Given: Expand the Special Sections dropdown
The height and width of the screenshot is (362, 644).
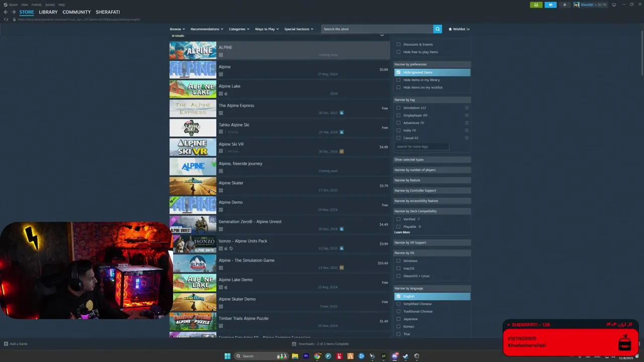Looking at the screenshot, I should point(299,29).
